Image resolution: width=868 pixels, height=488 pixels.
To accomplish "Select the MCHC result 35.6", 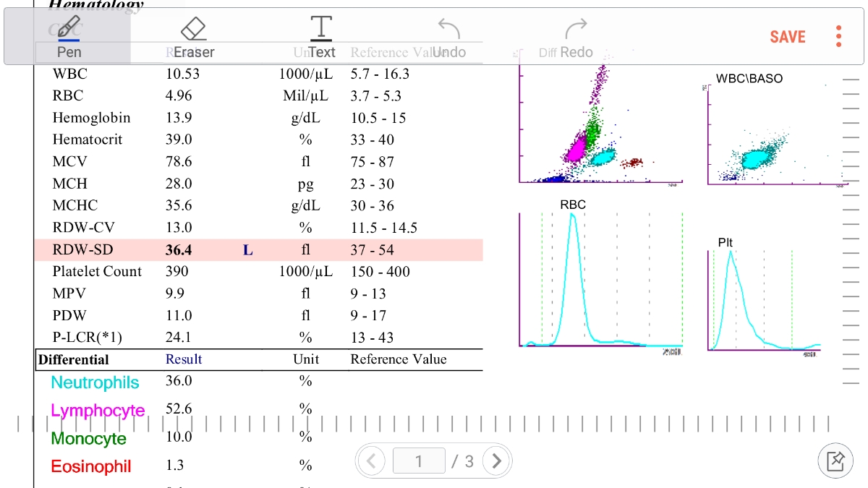I will tap(179, 205).
